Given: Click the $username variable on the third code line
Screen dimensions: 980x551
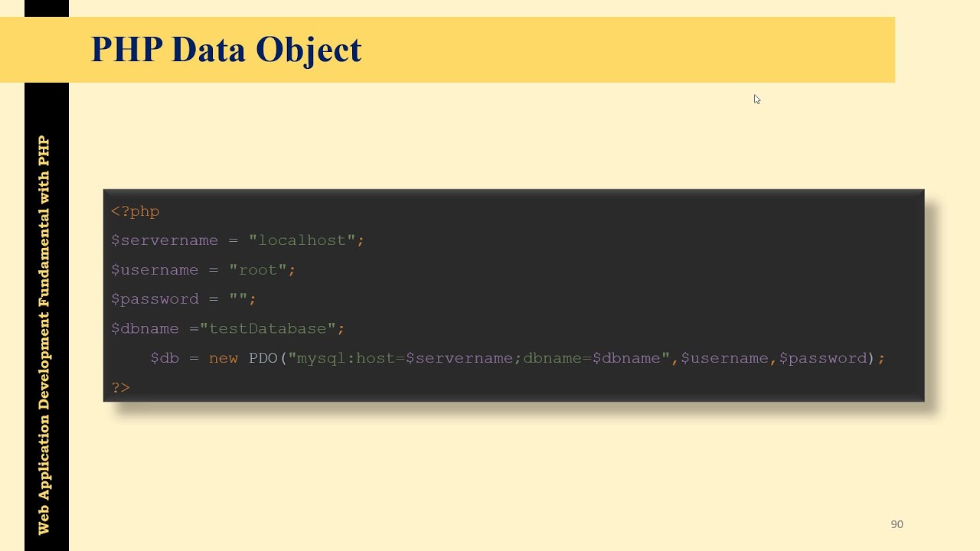Looking at the screenshot, I should [x=155, y=270].
